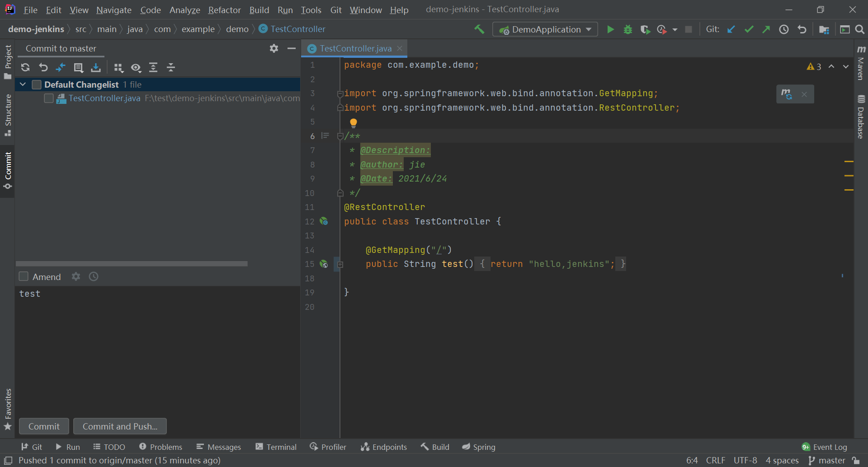
Task: Go to previous highlighted error arrow
Action: point(831,66)
